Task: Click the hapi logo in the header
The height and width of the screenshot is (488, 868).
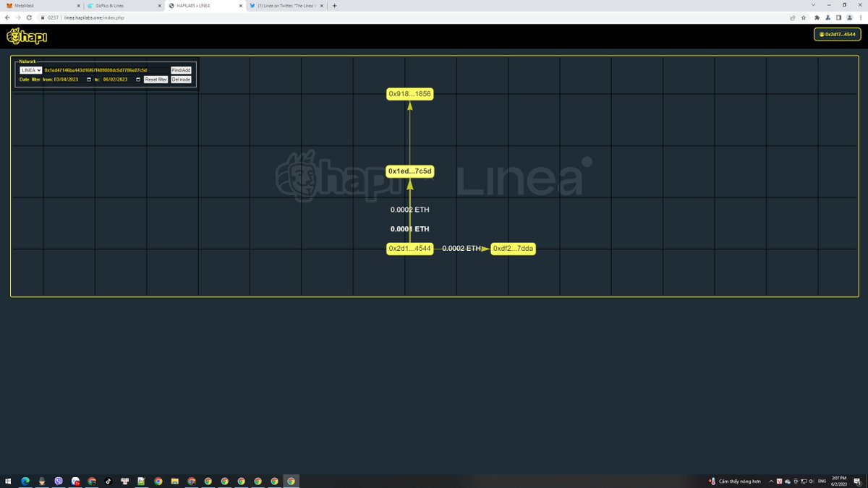Action: [x=27, y=35]
